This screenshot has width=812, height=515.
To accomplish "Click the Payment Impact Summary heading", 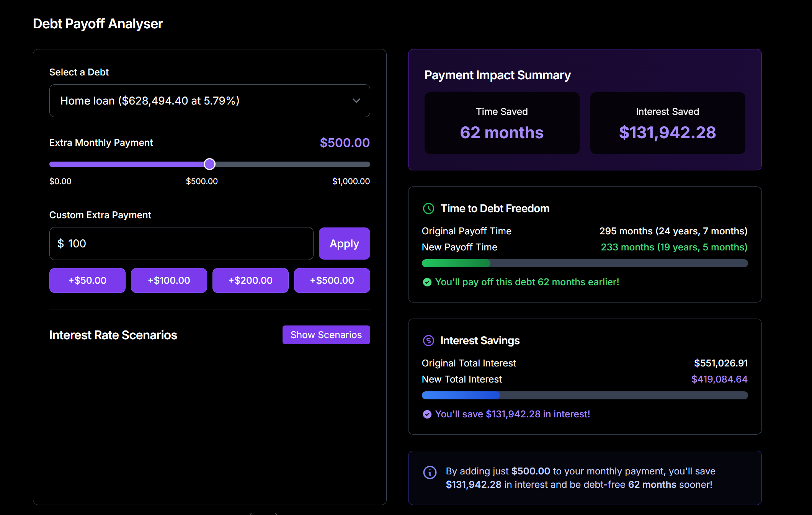I will [497, 75].
